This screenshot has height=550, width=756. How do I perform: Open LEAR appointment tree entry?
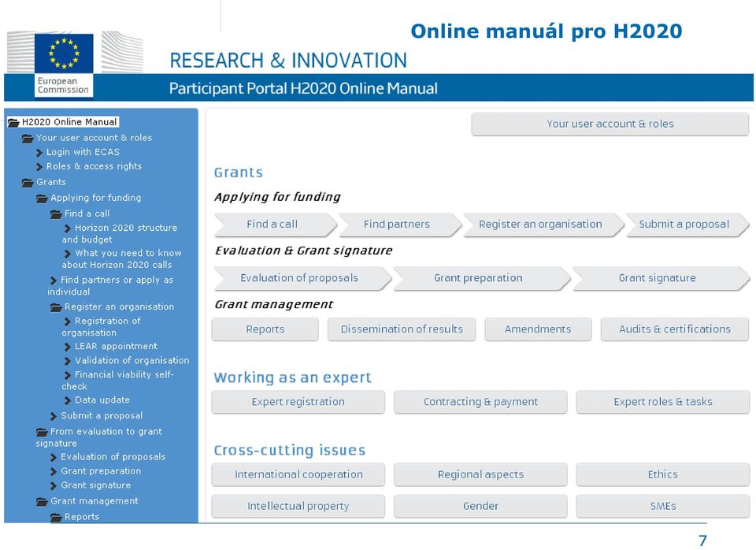117,346
